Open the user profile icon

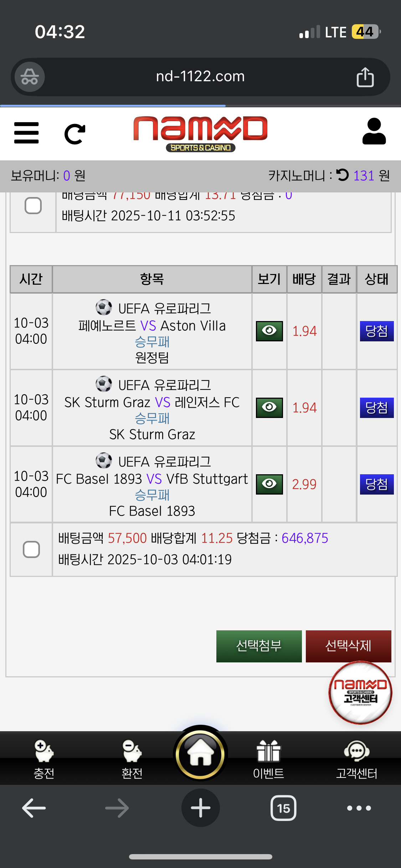374,132
